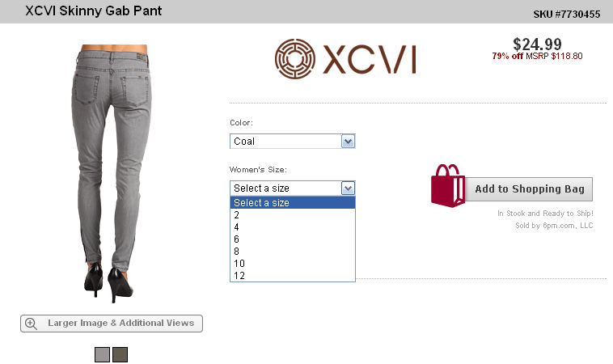Select size 10 option
The height and width of the screenshot is (364, 613).
293,263
